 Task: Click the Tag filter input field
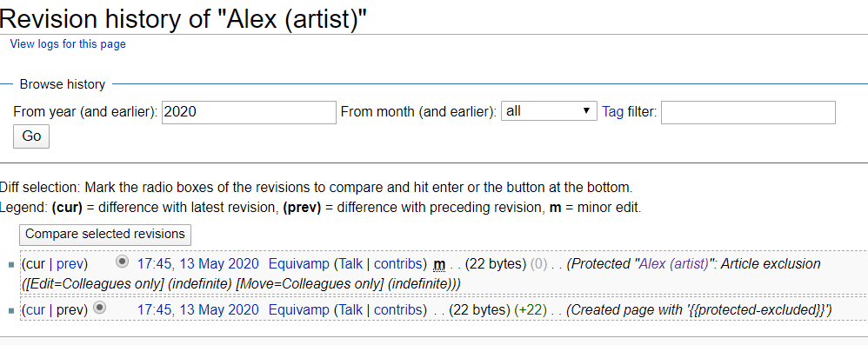[x=748, y=112]
